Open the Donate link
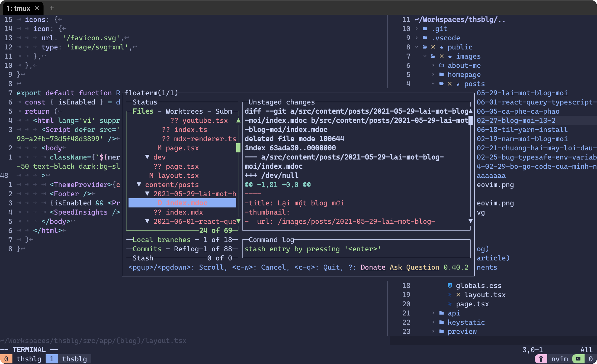This screenshot has height=364, width=597. [x=373, y=267]
